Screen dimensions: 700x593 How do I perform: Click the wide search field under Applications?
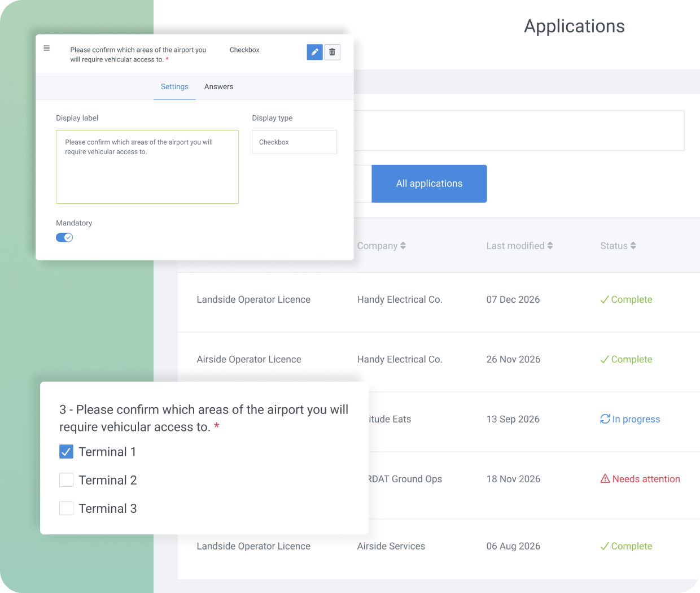[519, 130]
